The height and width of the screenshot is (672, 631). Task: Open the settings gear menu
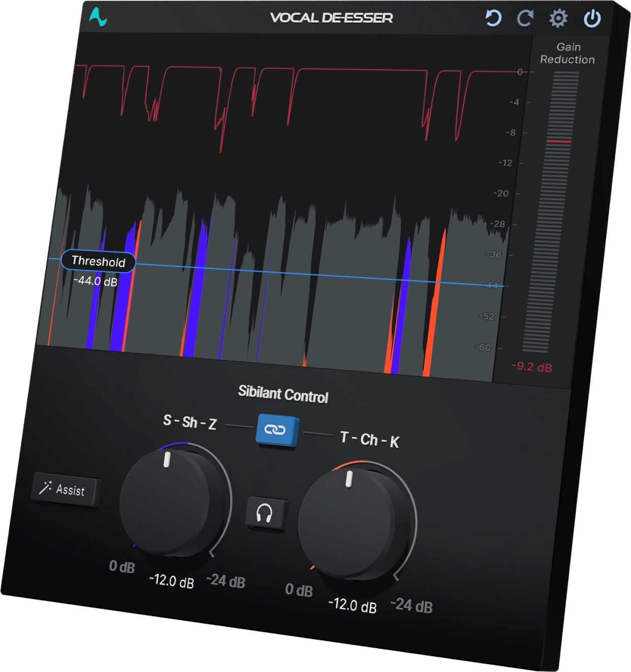[558, 19]
